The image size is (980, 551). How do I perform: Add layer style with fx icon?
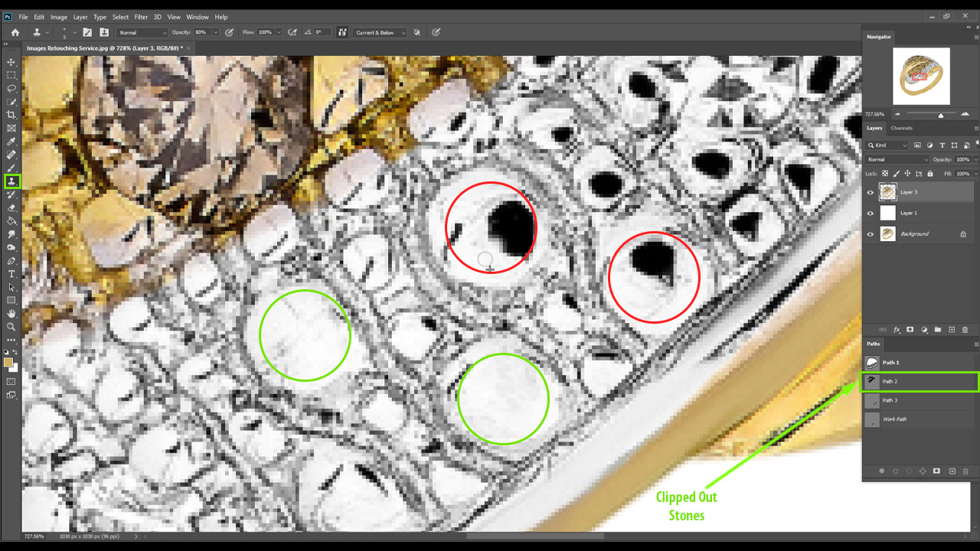(897, 330)
